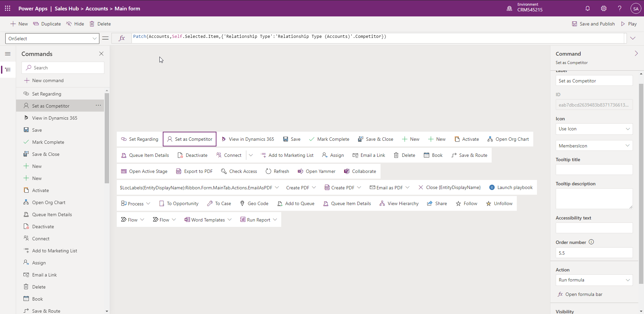Select Save & Close in command list

pos(60,154)
